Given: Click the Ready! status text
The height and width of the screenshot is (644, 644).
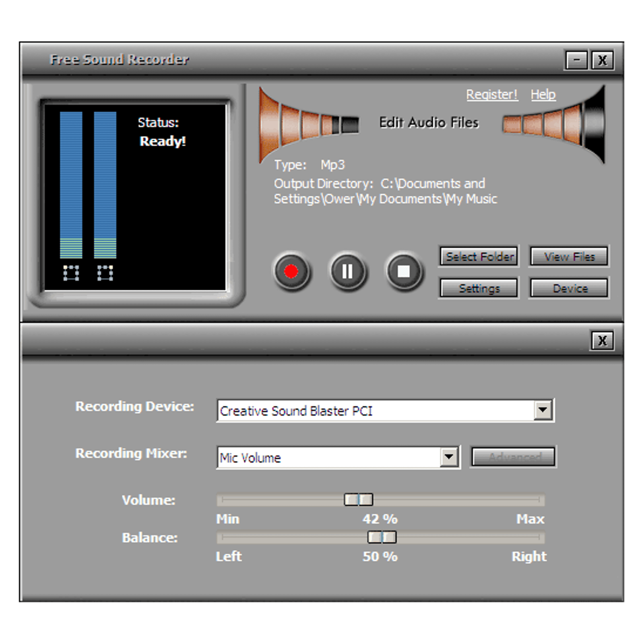Looking at the screenshot, I should 163,142.
